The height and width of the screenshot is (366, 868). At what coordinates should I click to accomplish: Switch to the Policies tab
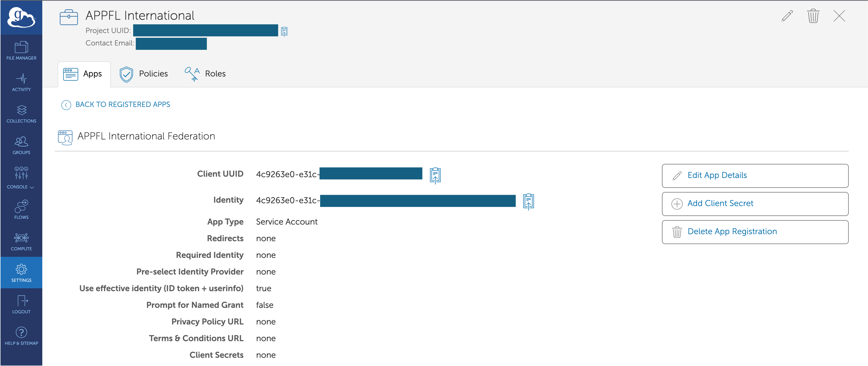coord(144,74)
